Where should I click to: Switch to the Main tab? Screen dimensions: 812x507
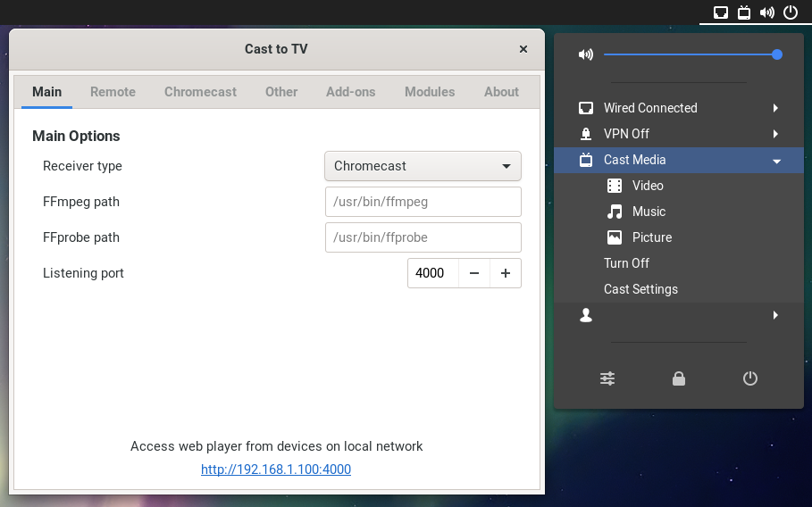tap(46, 92)
